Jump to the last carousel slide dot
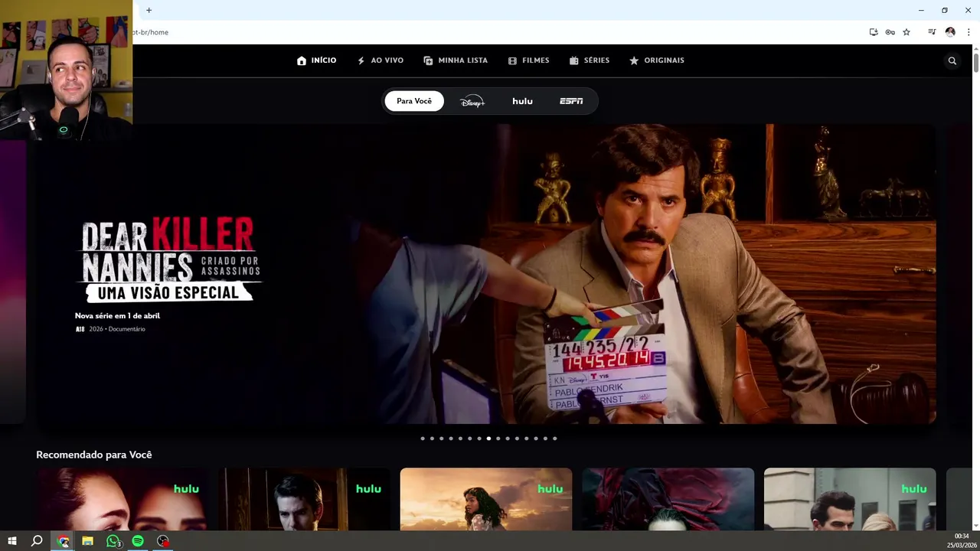The width and height of the screenshot is (980, 551). click(x=554, y=439)
